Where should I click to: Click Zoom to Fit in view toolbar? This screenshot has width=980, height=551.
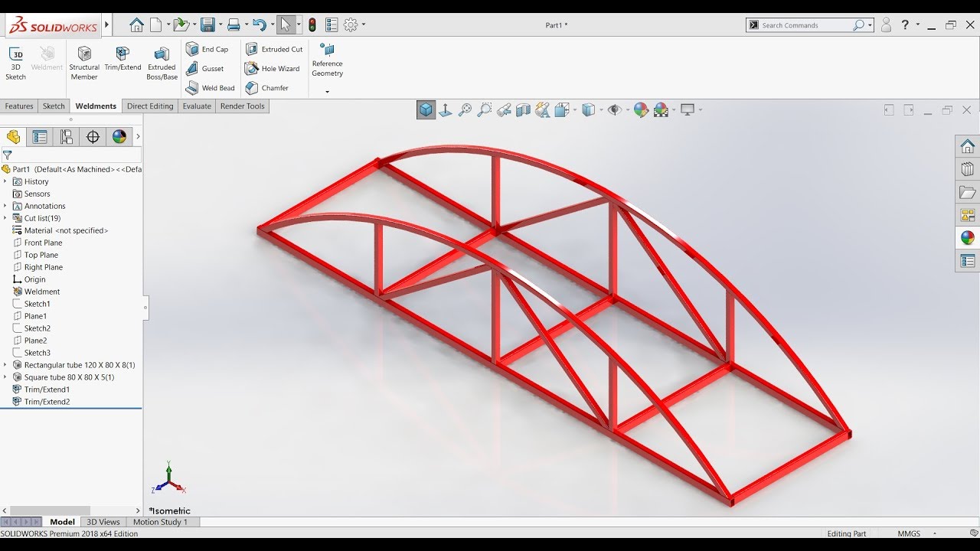click(x=465, y=110)
